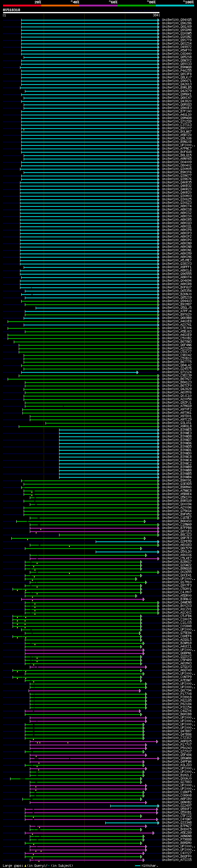Select the UniRef100_C6G440 label
The image size is (197, 868).
coord(177,54)
